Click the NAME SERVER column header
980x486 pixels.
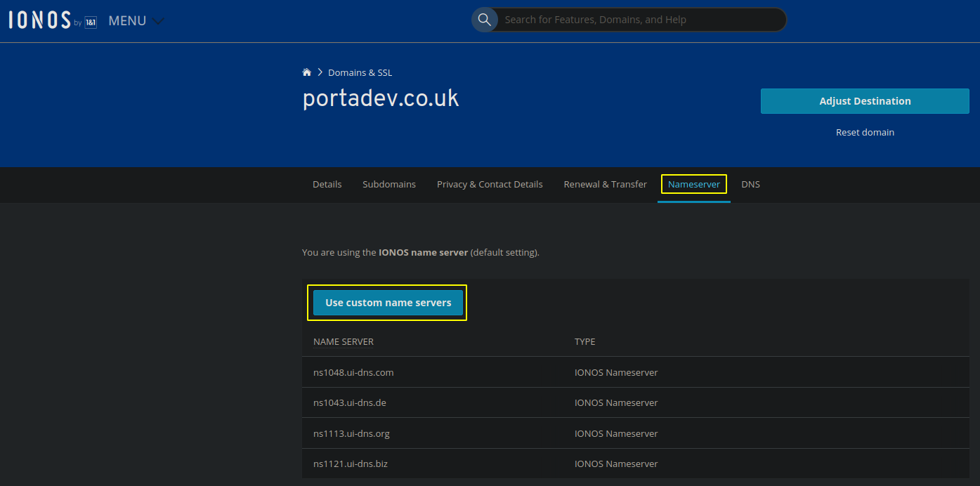pos(344,342)
